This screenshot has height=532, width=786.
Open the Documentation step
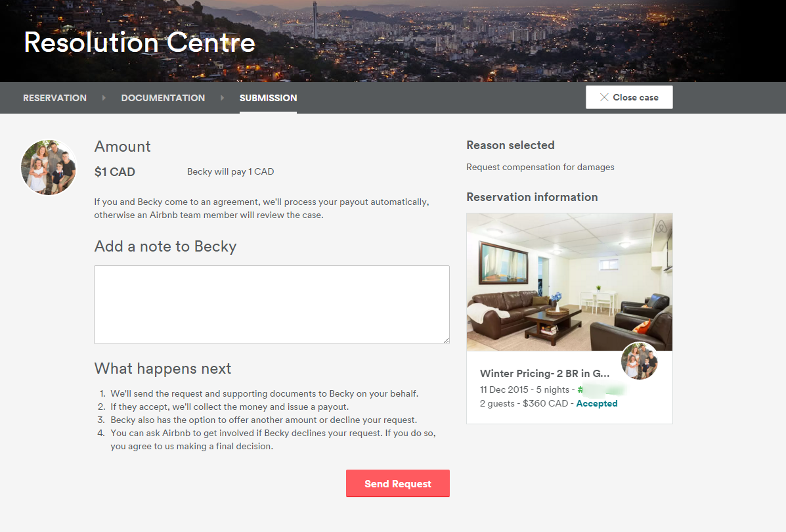tap(163, 98)
